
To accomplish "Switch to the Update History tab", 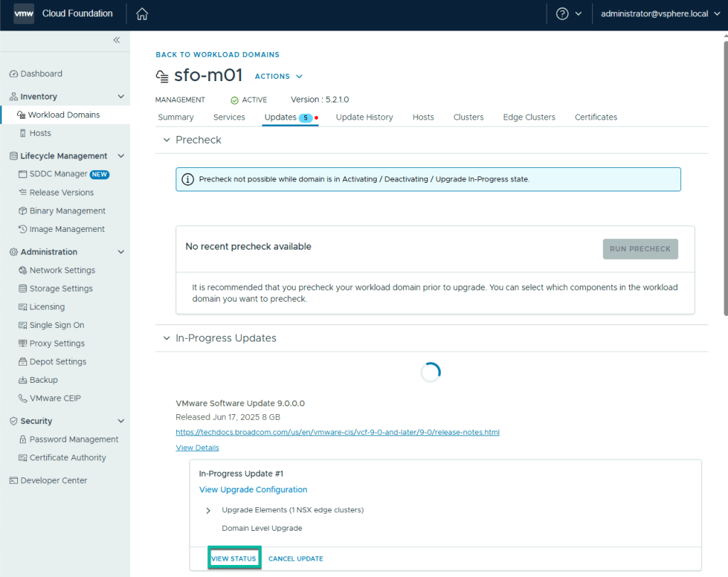I will [364, 117].
